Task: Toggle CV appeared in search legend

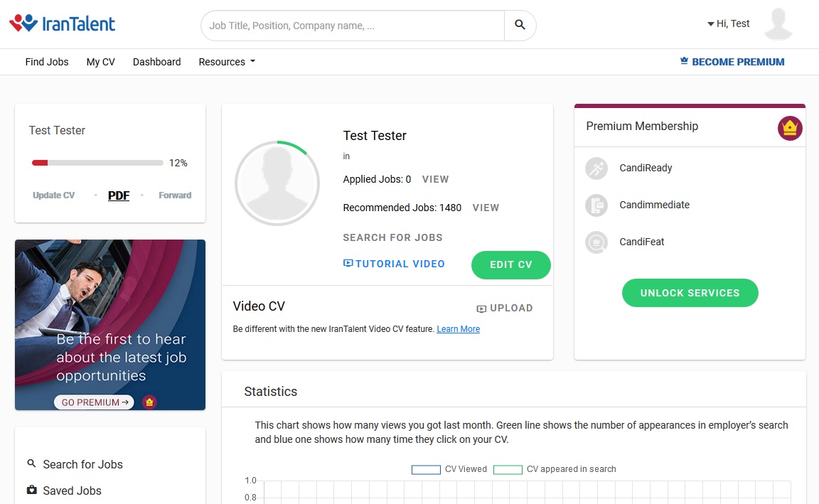Action: [555, 469]
